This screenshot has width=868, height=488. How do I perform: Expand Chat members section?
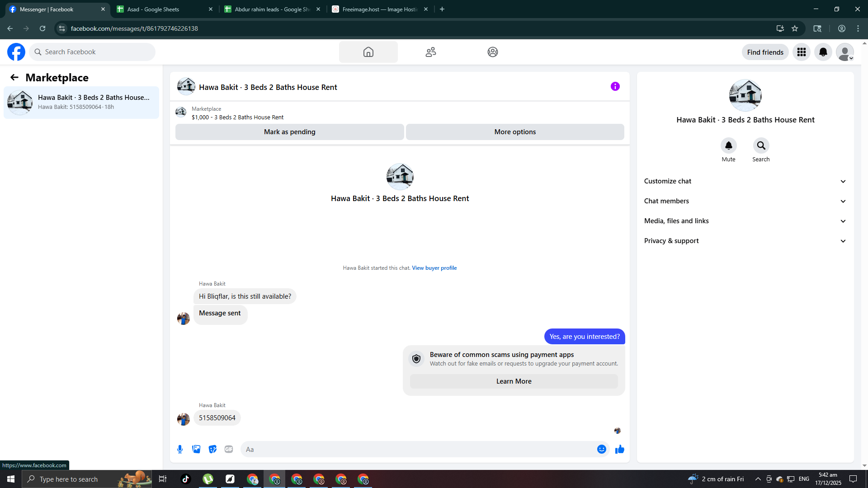click(x=745, y=201)
